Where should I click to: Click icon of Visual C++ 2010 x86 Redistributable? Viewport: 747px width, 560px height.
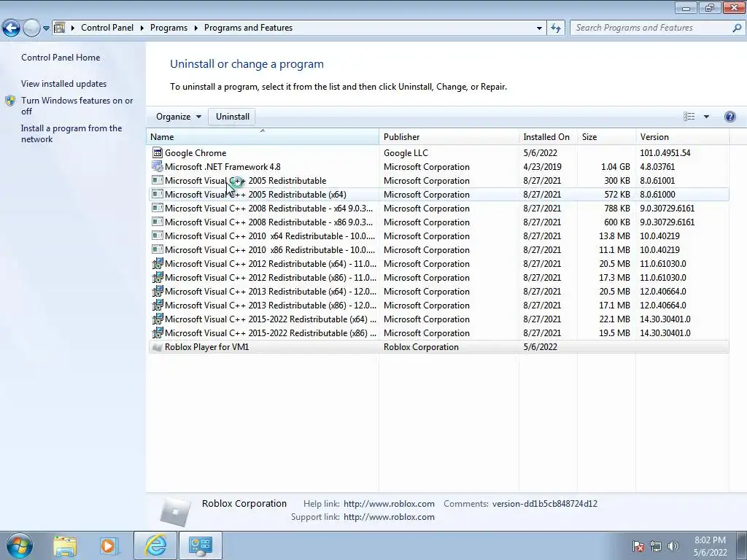158,249
